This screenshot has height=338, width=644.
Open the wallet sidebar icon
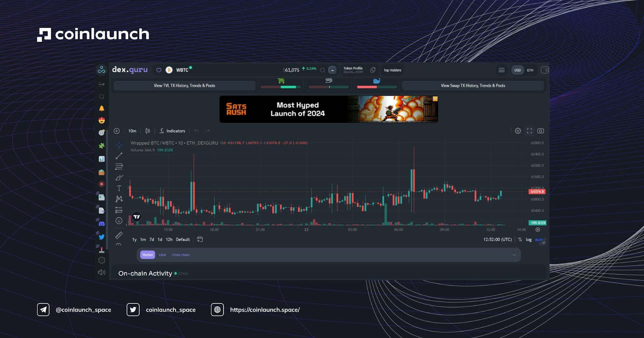click(x=101, y=172)
